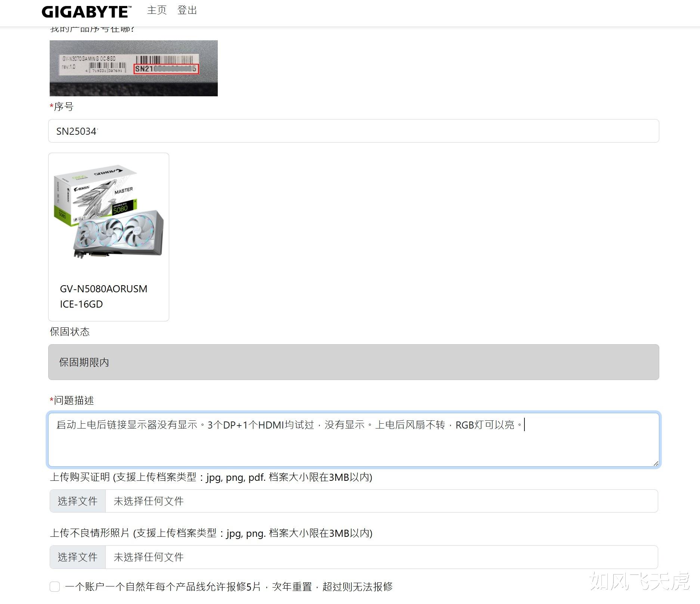Choose file for 上传购买证明
This screenshot has height=604, width=700.
78,501
